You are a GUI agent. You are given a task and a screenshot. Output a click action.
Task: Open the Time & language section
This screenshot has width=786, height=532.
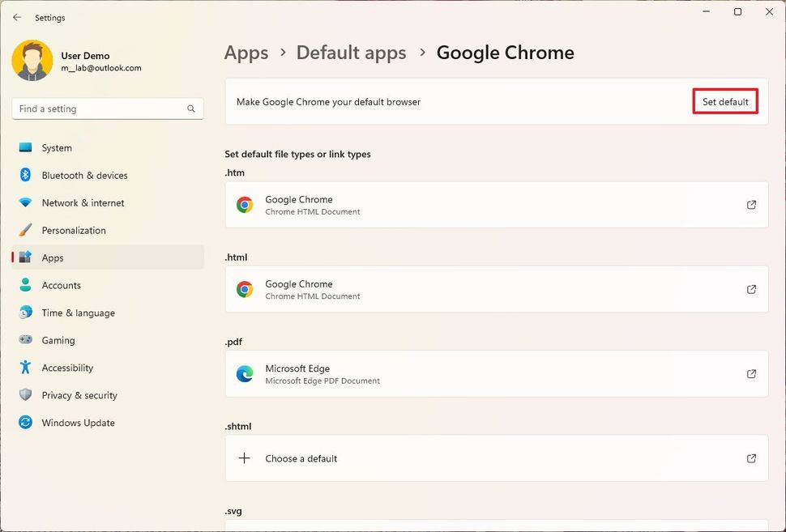pos(78,313)
